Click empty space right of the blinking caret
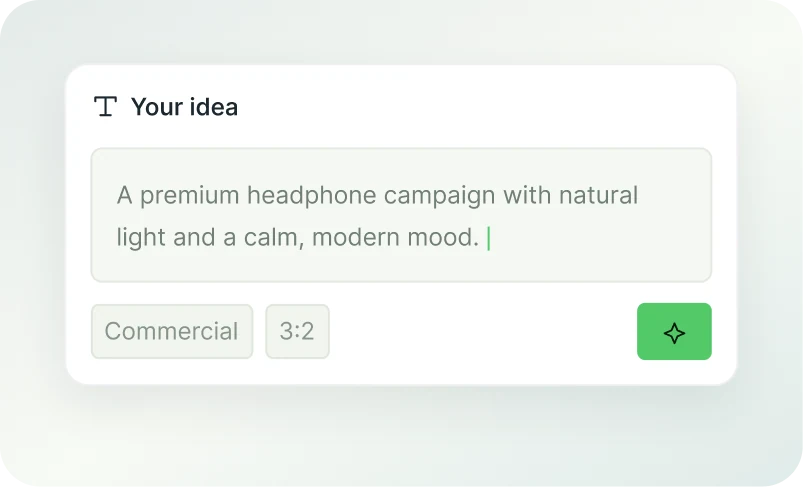This screenshot has height=487, width=803. (599, 239)
